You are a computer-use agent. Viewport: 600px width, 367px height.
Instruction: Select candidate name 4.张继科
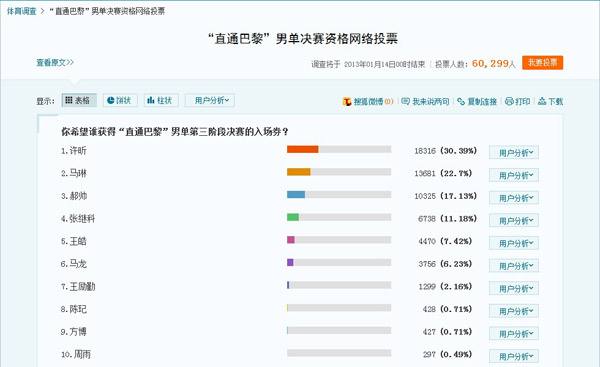coord(78,219)
